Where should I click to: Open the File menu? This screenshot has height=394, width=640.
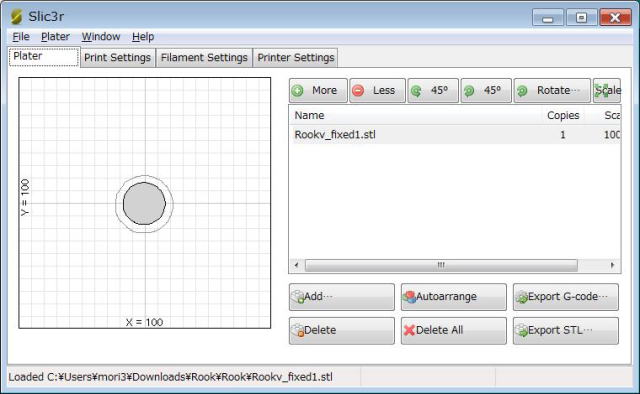click(21, 37)
